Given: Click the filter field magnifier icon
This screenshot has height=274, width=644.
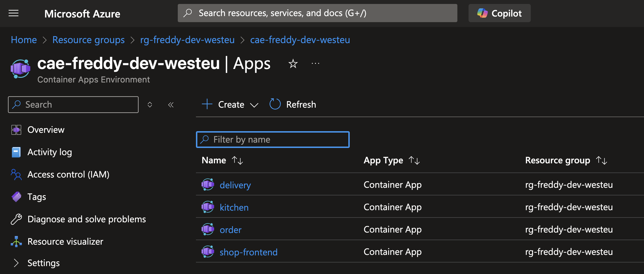Looking at the screenshot, I should [x=205, y=139].
